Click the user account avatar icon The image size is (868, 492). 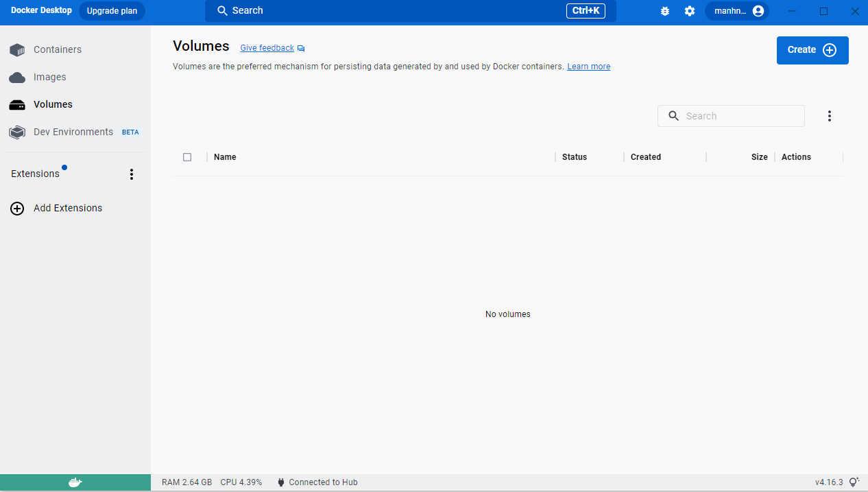tap(758, 11)
